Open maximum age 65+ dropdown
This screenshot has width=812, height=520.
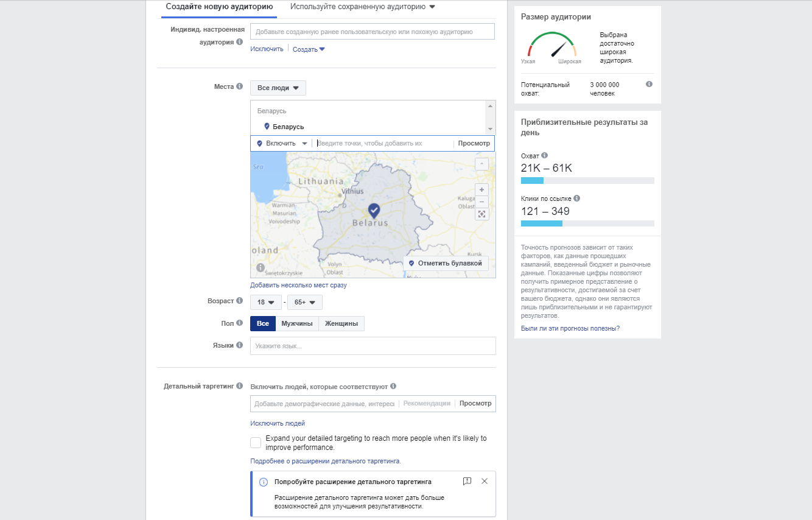coord(305,302)
